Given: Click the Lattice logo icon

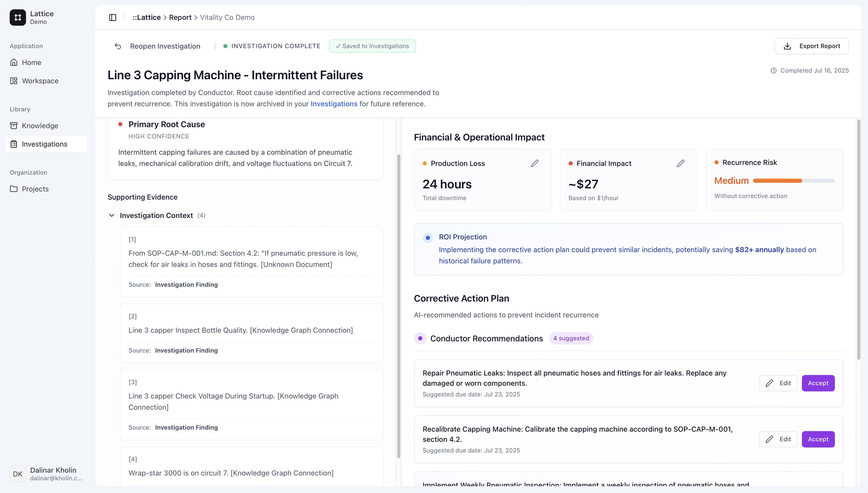Looking at the screenshot, I should (x=18, y=17).
